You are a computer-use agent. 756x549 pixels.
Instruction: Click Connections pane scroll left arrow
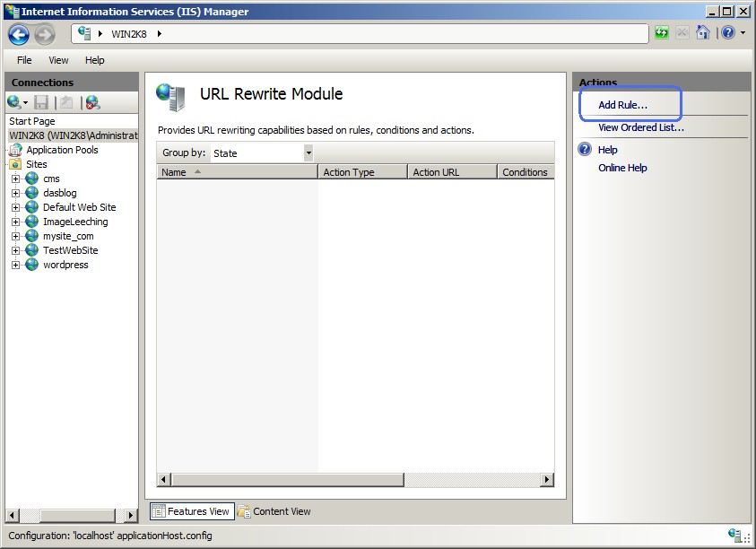(12, 515)
